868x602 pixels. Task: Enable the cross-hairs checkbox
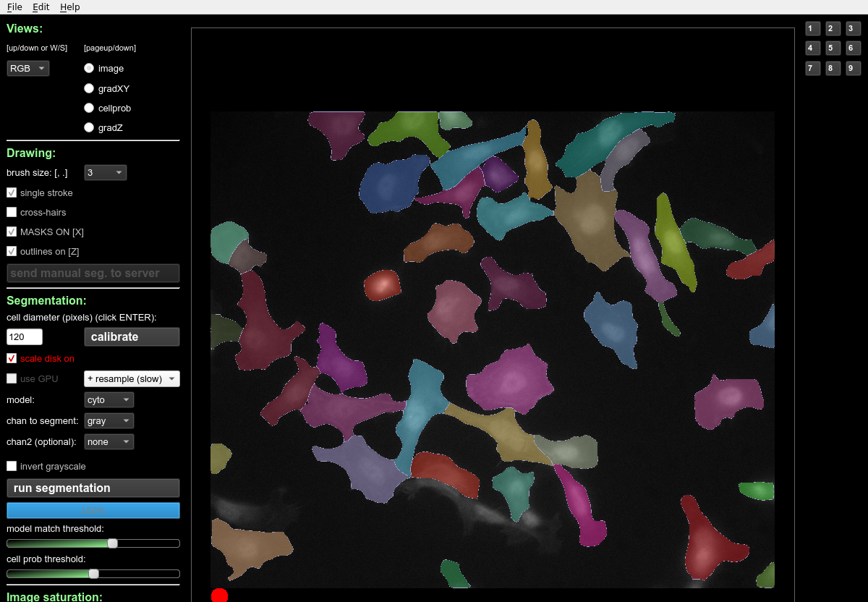tap(12, 212)
